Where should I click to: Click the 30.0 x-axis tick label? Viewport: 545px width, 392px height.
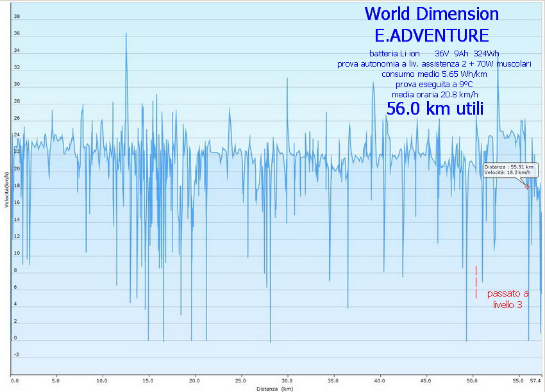pos(287,381)
